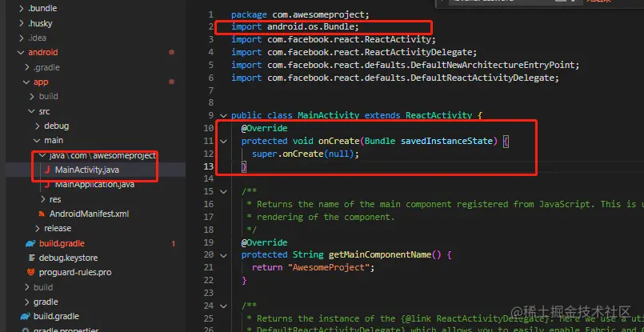The width and height of the screenshot is (644, 332).
Task: Click the Java icon beside MainActivity.java
Action: (x=47, y=170)
